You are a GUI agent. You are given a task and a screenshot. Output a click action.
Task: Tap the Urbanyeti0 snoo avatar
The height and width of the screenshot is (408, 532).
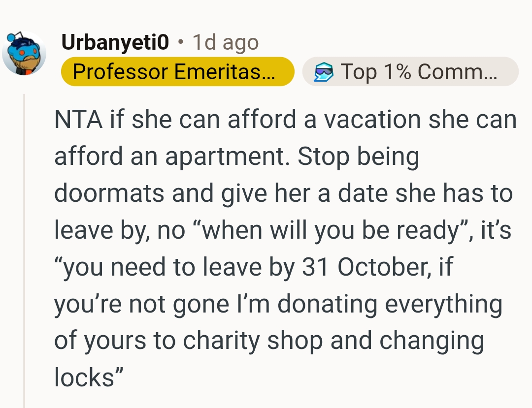point(24,53)
